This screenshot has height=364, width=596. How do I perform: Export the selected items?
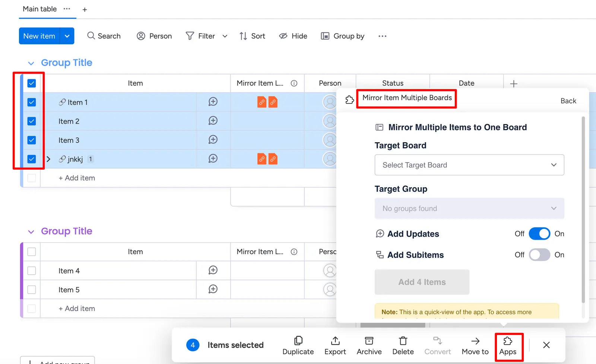(335, 346)
